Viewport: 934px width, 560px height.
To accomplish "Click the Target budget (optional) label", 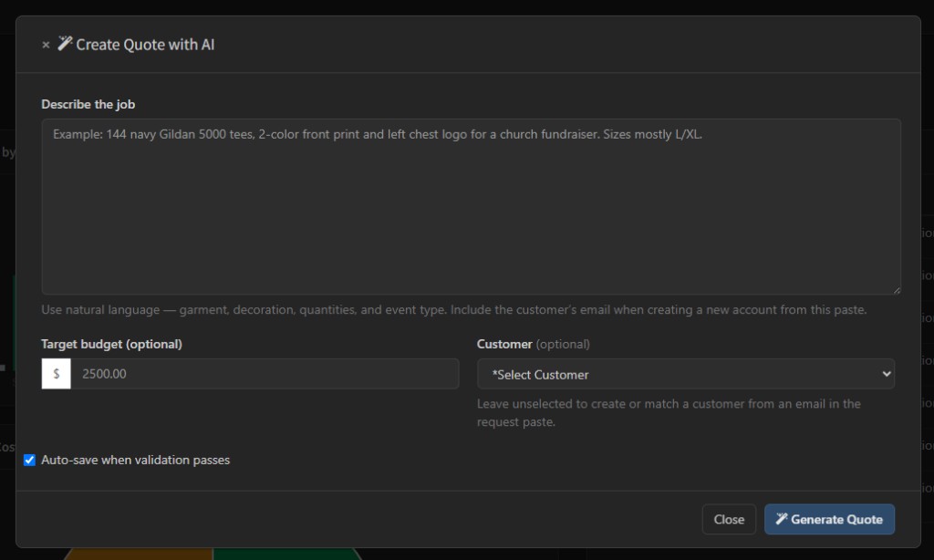I will pyautogui.click(x=111, y=344).
